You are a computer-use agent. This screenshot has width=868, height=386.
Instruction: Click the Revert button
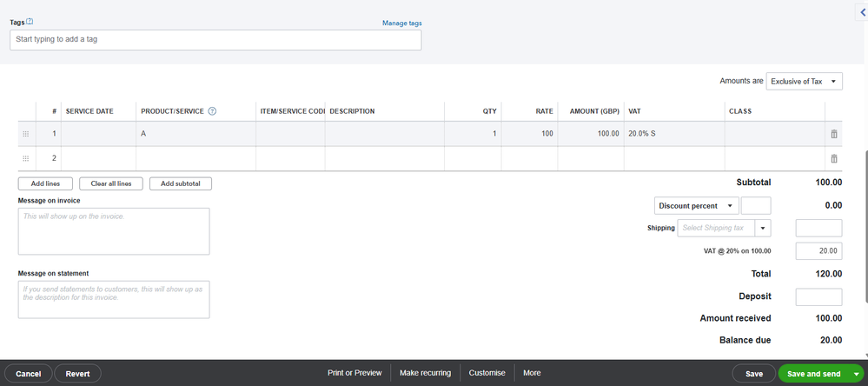(78, 374)
